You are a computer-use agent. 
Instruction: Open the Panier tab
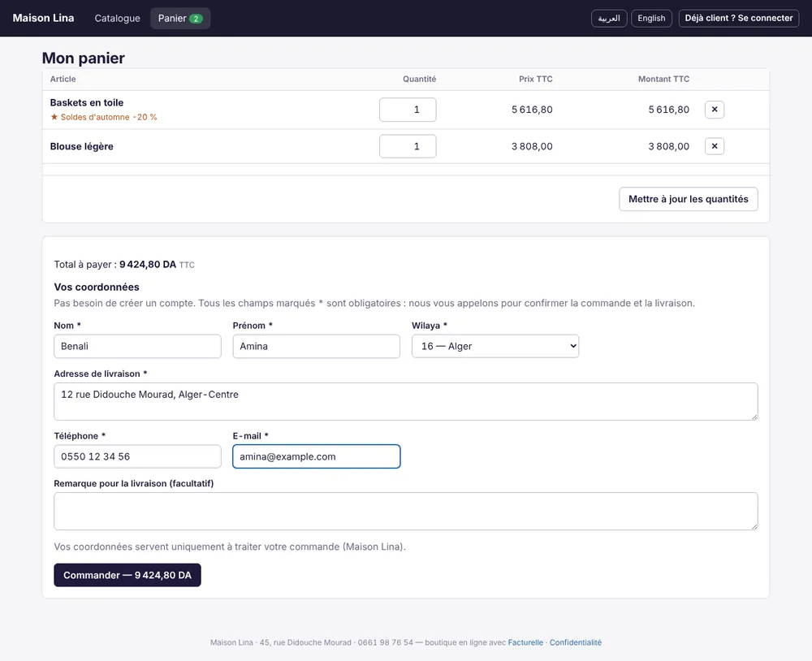point(180,18)
